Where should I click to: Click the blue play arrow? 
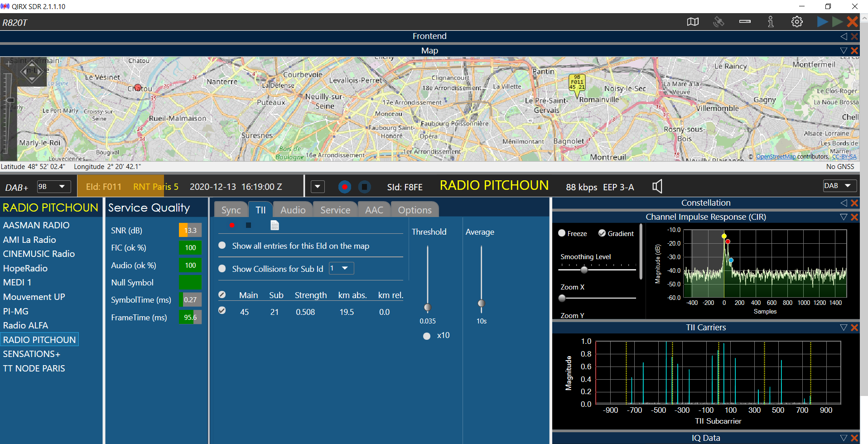pos(822,22)
